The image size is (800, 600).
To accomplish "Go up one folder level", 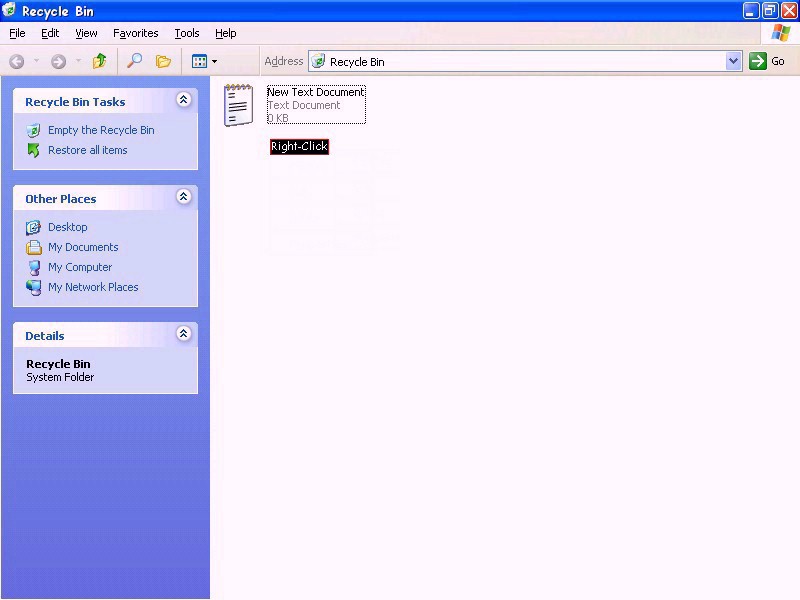I will point(98,61).
